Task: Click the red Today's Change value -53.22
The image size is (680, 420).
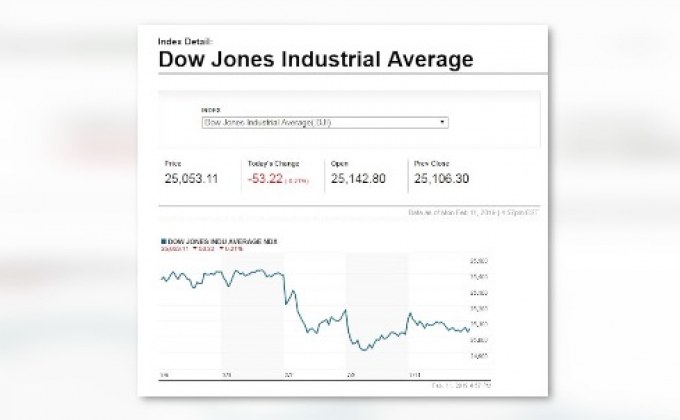Action: click(265, 178)
